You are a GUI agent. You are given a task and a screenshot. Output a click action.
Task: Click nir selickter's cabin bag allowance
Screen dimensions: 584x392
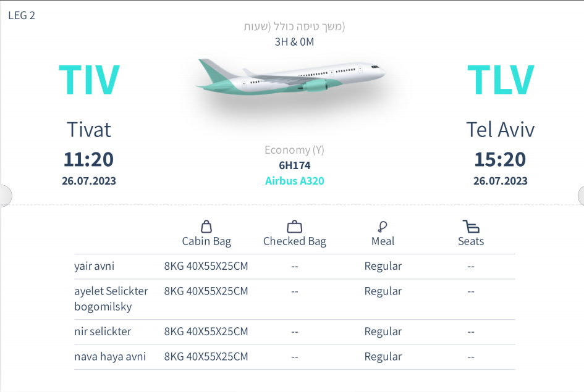[206, 332]
